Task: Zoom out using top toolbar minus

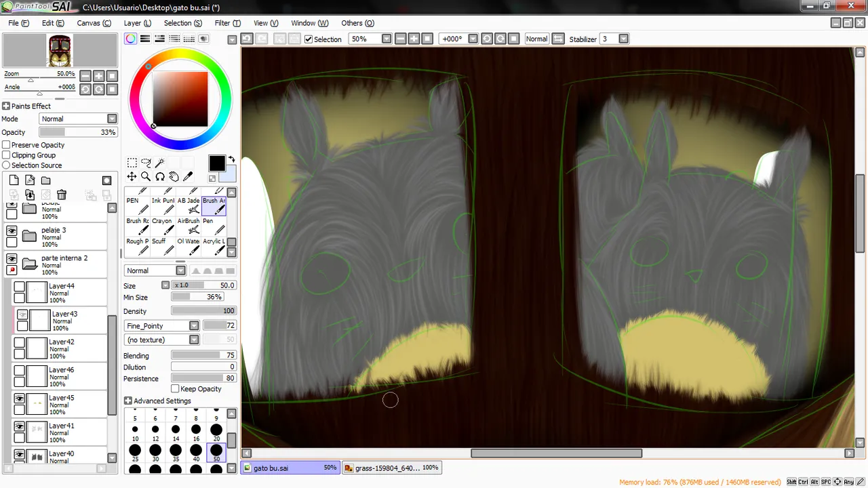Action: pyautogui.click(x=400, y=39)
